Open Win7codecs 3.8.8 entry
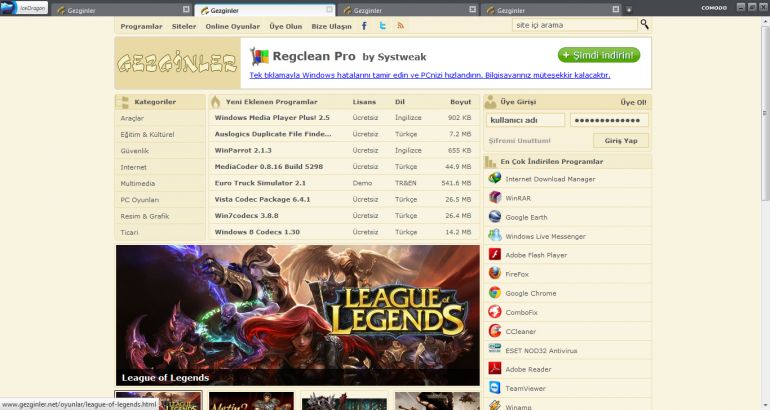The width and height of the screenshot is (770, 410). tap(247, 216)
